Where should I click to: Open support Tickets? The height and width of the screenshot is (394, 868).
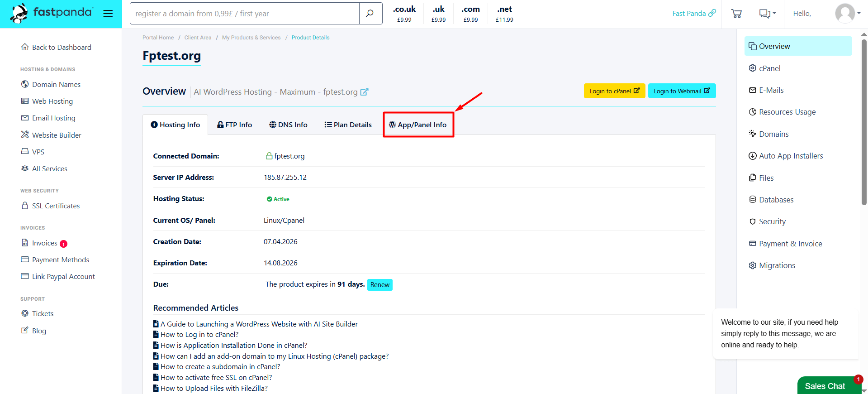pos(37,313)
